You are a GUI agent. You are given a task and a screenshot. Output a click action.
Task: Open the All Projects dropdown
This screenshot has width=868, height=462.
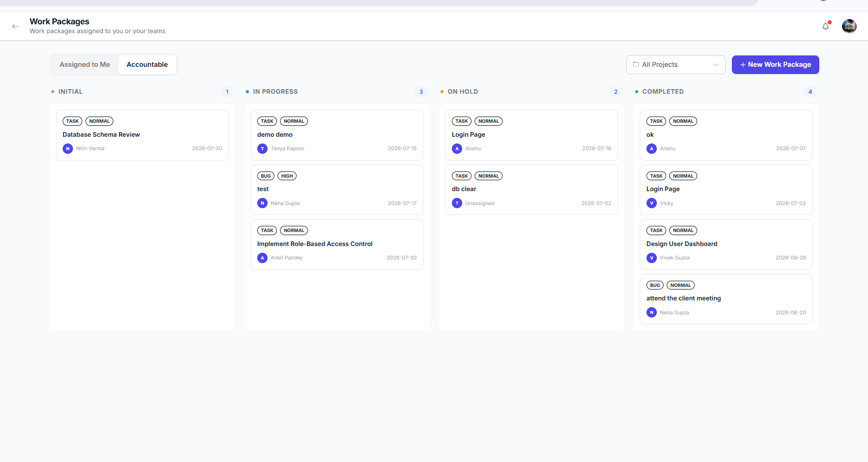point(675,65)
